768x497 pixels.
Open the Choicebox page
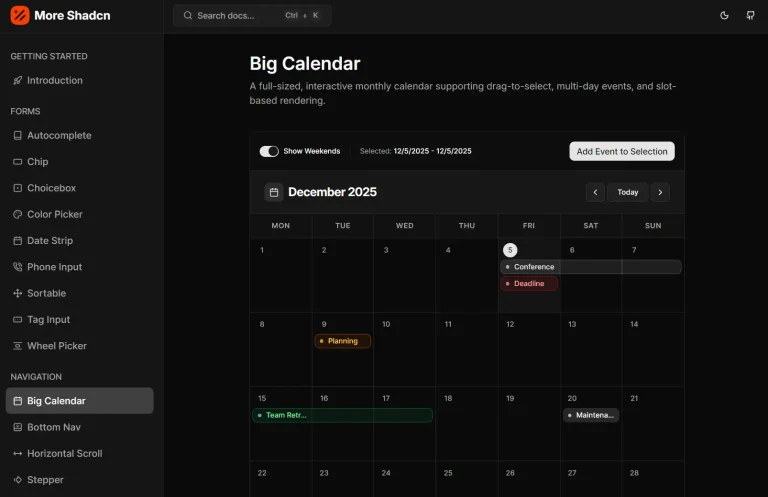[80, 188]
